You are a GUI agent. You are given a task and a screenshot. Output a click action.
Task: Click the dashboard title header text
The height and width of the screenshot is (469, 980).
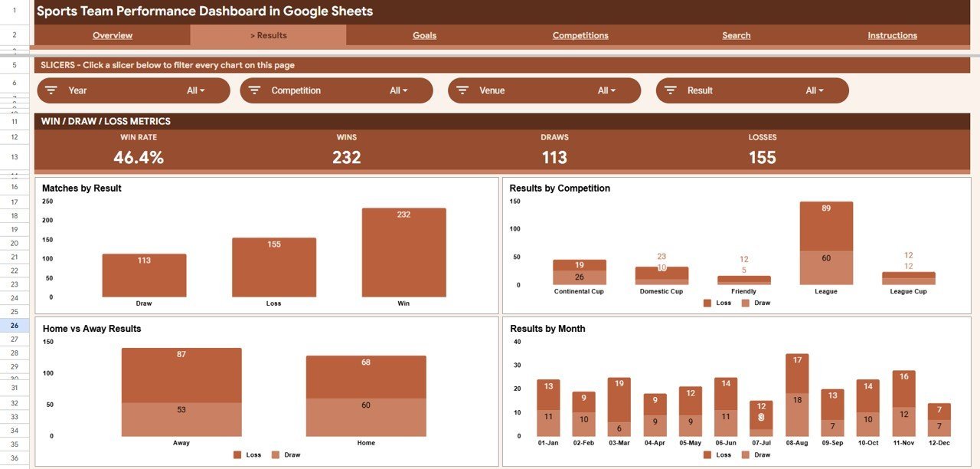pos(205,11)
